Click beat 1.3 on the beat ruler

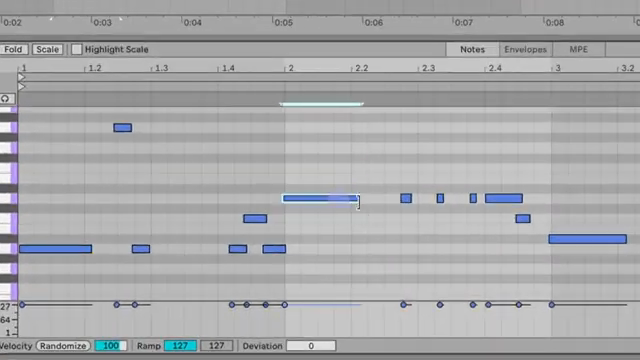coord(161,68)
